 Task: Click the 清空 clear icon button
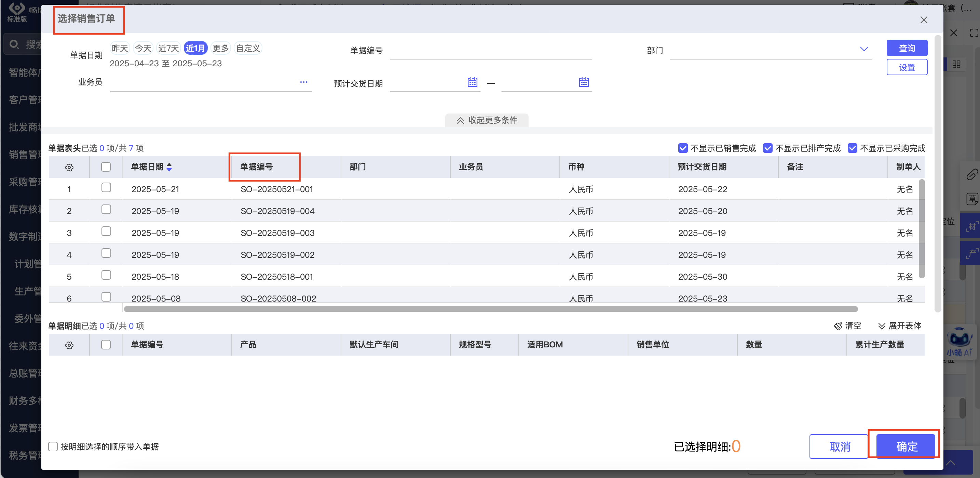(x=847, y=326)
